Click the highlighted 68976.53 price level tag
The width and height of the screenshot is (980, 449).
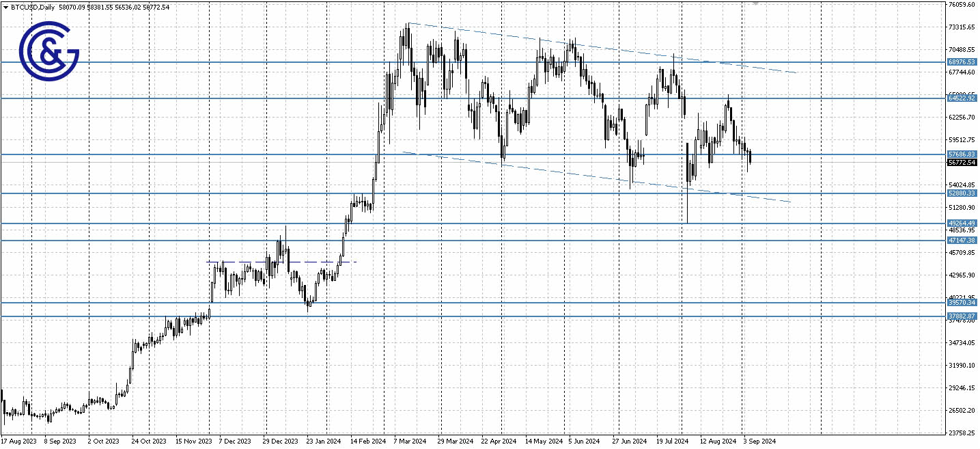pyautogui.click(x=962, y=62)
